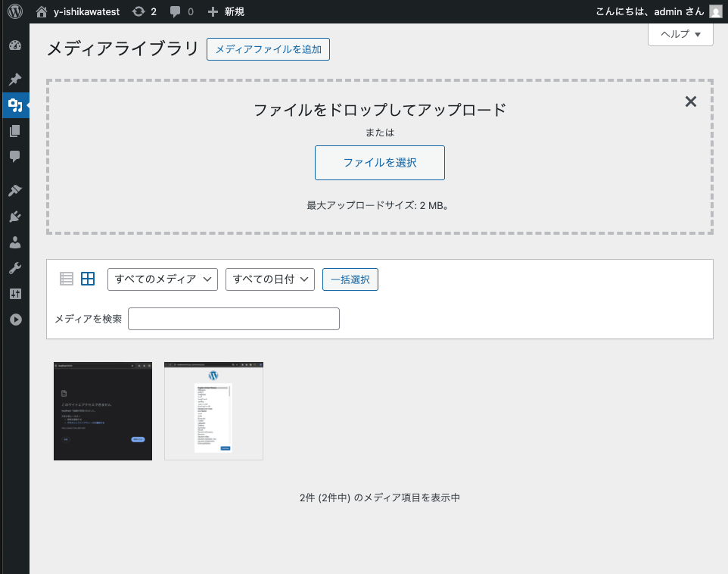
Task: Click the メディアライブラリ page heading
Action: pos(123,48)
